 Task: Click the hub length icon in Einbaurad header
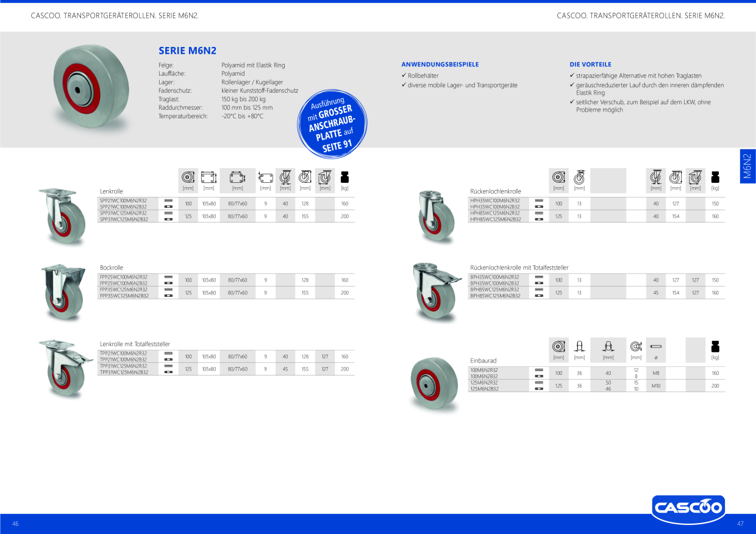click(608, 346)
